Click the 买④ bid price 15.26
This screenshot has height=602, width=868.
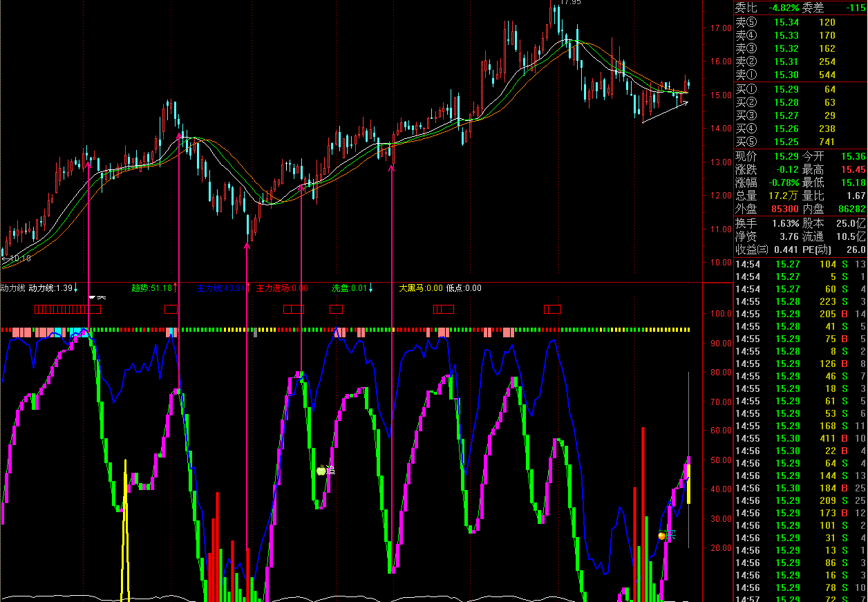click(786, 129)
